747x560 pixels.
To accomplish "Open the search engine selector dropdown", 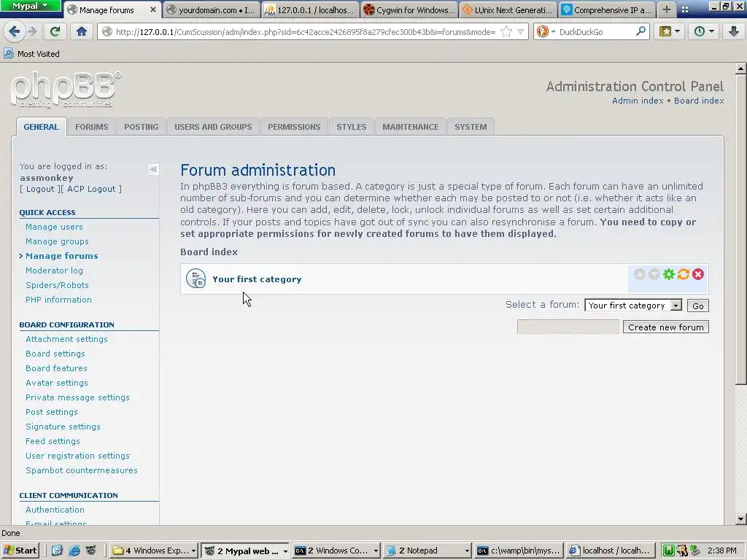I will 553,32.
